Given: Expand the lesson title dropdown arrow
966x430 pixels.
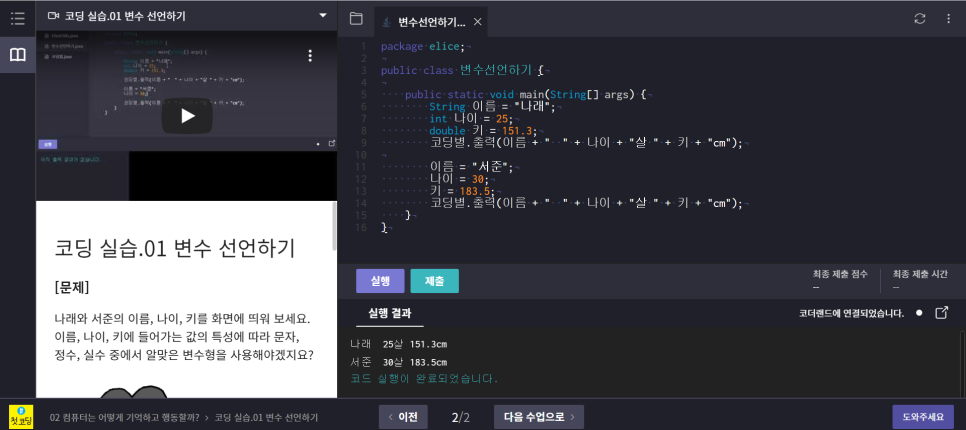Looking at the screenshot, I should tap(323, 16).
